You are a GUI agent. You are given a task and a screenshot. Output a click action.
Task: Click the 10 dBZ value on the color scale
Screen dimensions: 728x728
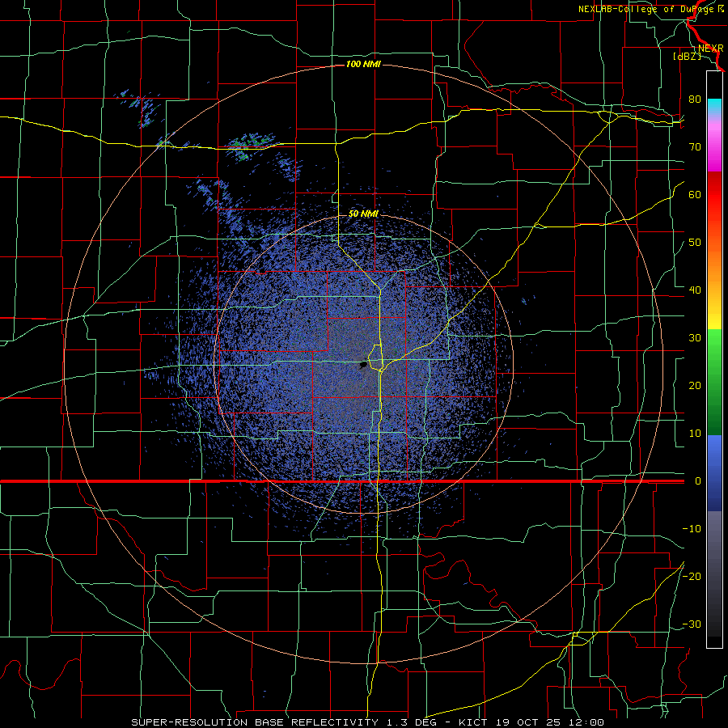coord(695,434)
